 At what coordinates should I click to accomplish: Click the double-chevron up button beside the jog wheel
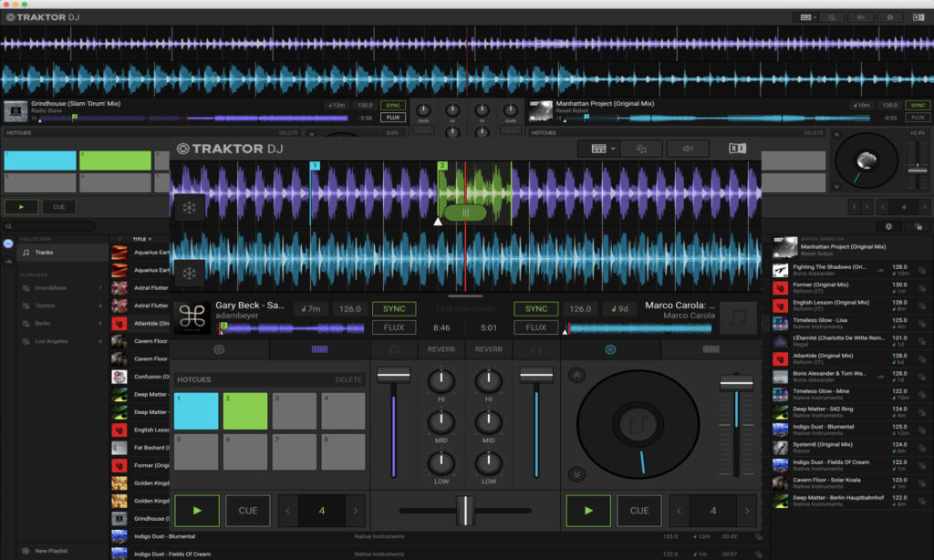pyautogui.click(x=576, y=376)
